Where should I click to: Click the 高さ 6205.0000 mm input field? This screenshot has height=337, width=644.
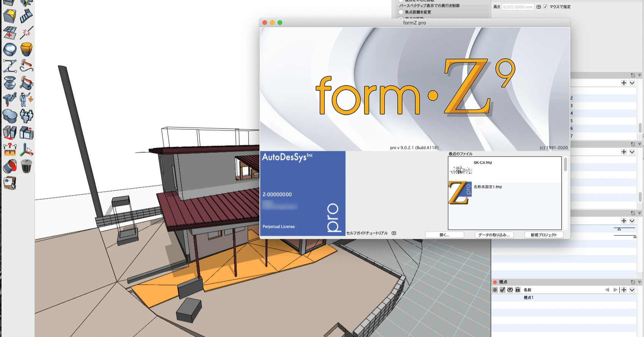click(518, 7)
